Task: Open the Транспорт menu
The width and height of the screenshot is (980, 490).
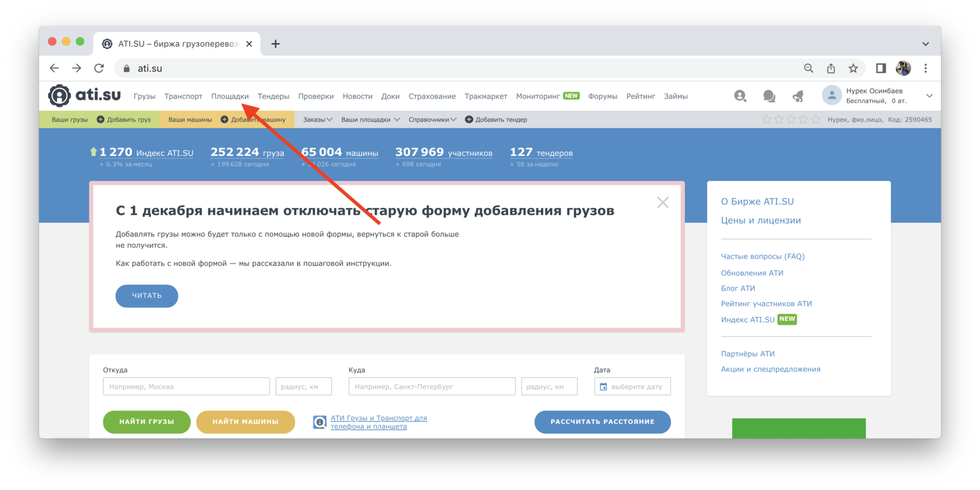Action: coord(183,96)
